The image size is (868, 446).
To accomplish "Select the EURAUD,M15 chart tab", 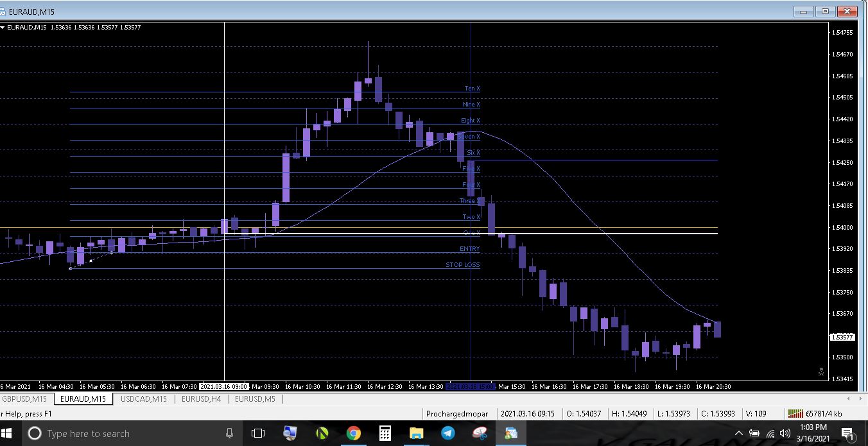I will click(x=83, y=399).
